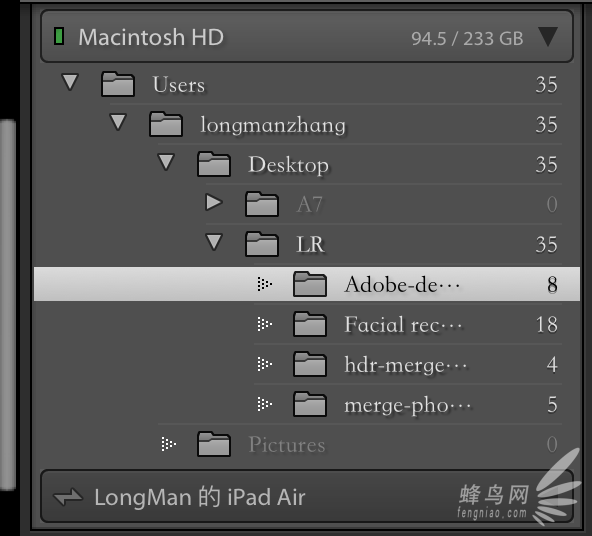
Task: Collapse the LR folder disclosure triangle
Action: coord(214,242)
